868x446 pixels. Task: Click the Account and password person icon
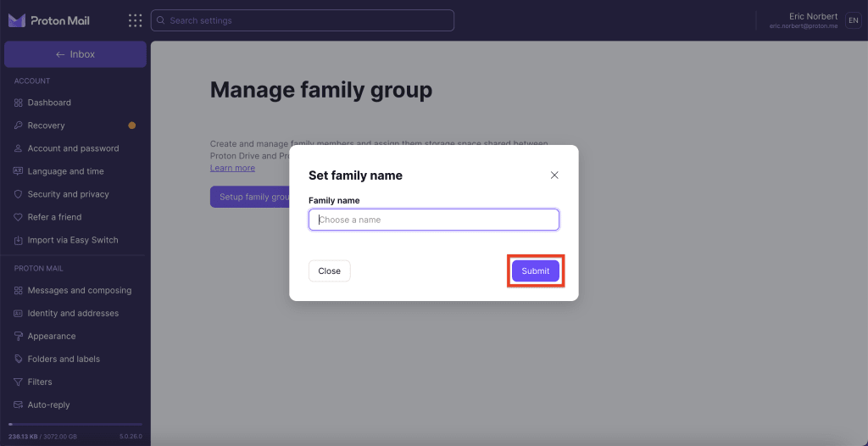coord(19,148)
